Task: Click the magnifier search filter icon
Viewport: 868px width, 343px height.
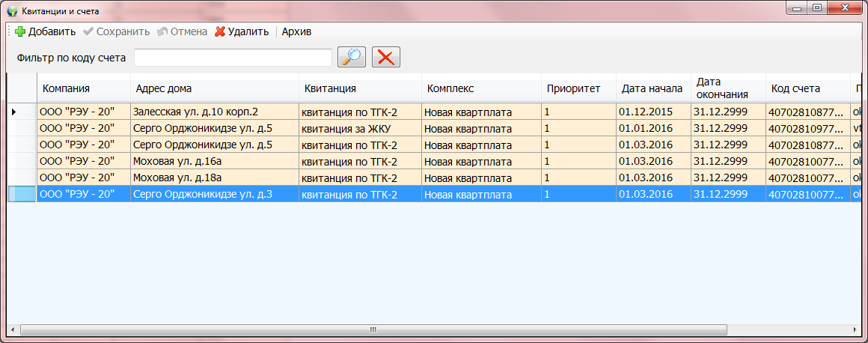Action: pos(352,57)
